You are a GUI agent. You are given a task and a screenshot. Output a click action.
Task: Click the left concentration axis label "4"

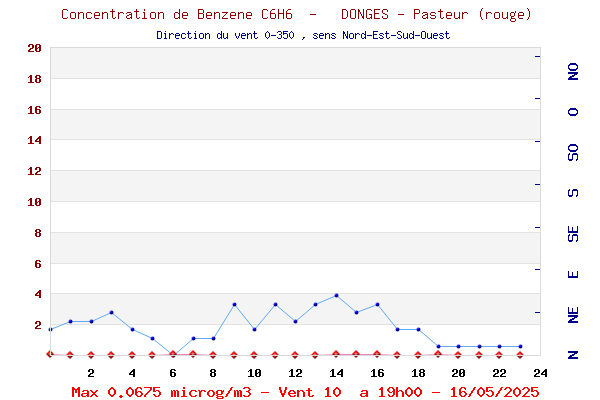pyautogui.click(x=38, y=294)
